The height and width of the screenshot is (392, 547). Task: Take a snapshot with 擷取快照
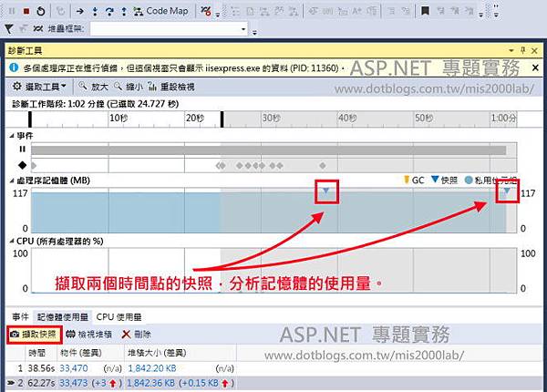pyautogui.click(x=34, y=335)
